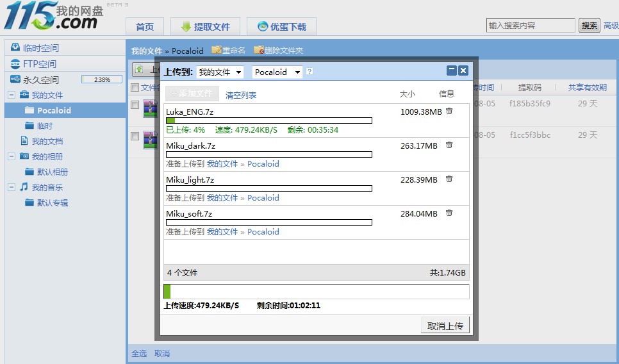Click the upload icon behind the dialog

coord(139,69)
